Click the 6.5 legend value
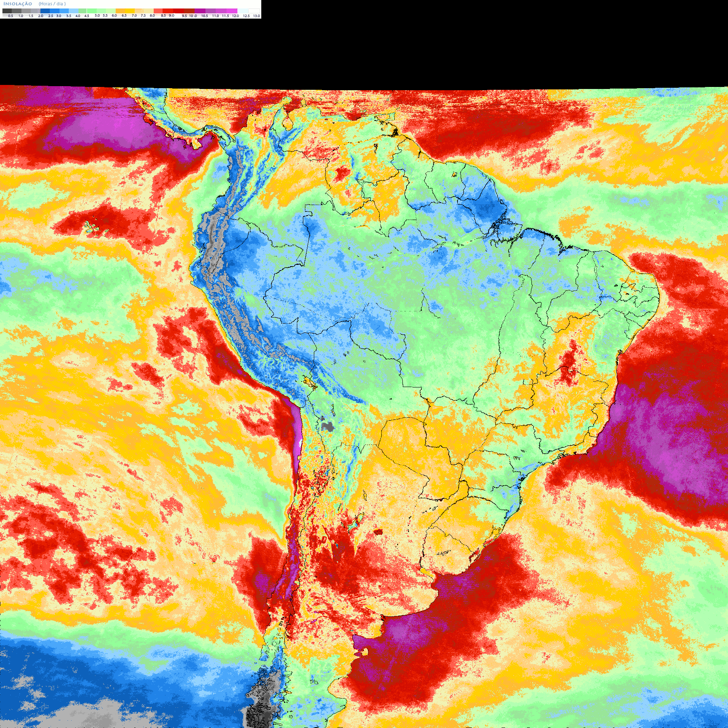This screenshot has width=728, height=728. pyautogui.click(x=124, y=15)
